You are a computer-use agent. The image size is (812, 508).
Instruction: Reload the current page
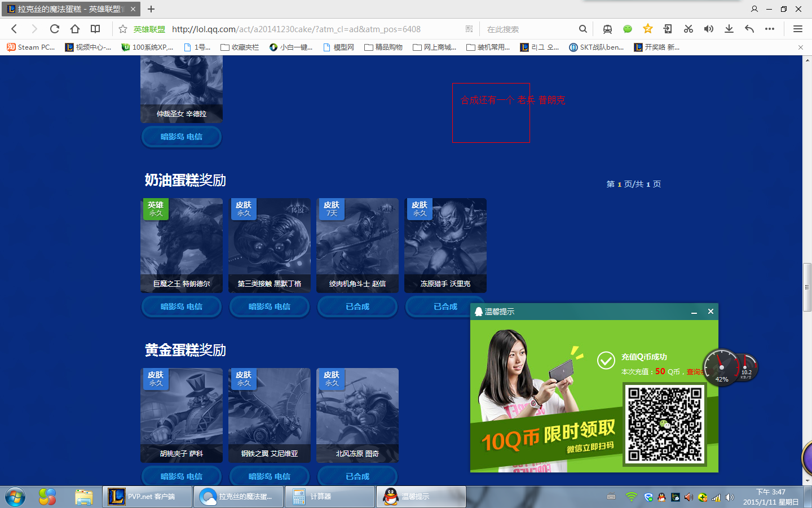(x=55, y=29)
